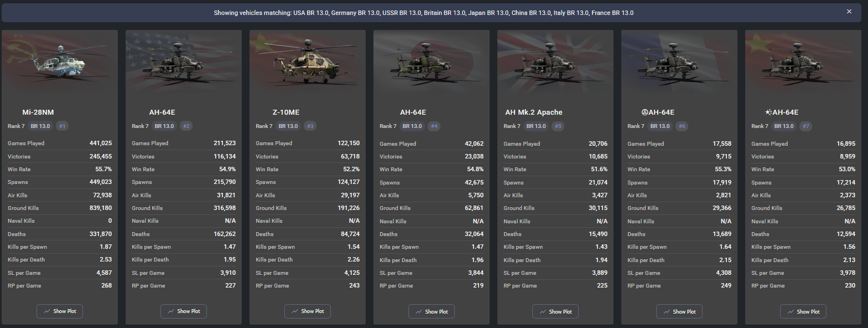Select RP per Game value 268
Image resolution: width=868 pixels, height=328 pixels.
pos(107,285)
